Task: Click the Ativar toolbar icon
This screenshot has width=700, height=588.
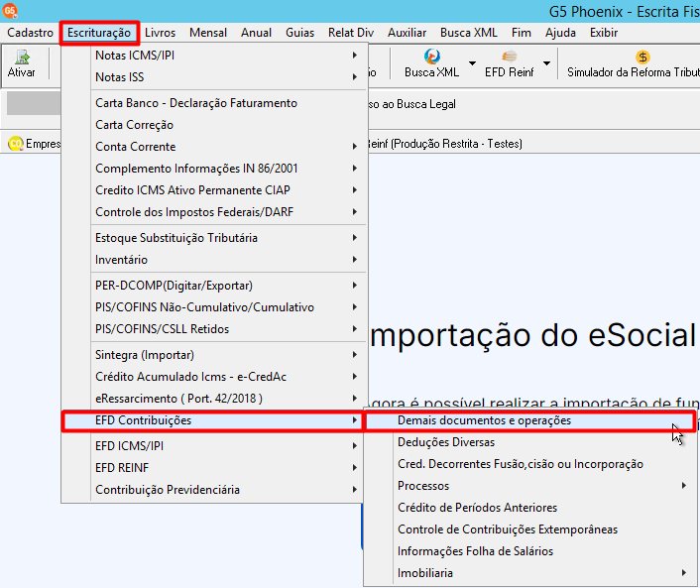Action: click(22, 57)
